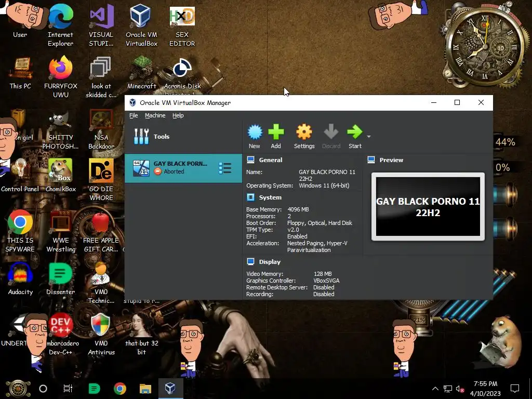Select the VMO Technic... desktop icon
Image resolution: width=532 pixels, height=399 pixels.
[101, 282]
